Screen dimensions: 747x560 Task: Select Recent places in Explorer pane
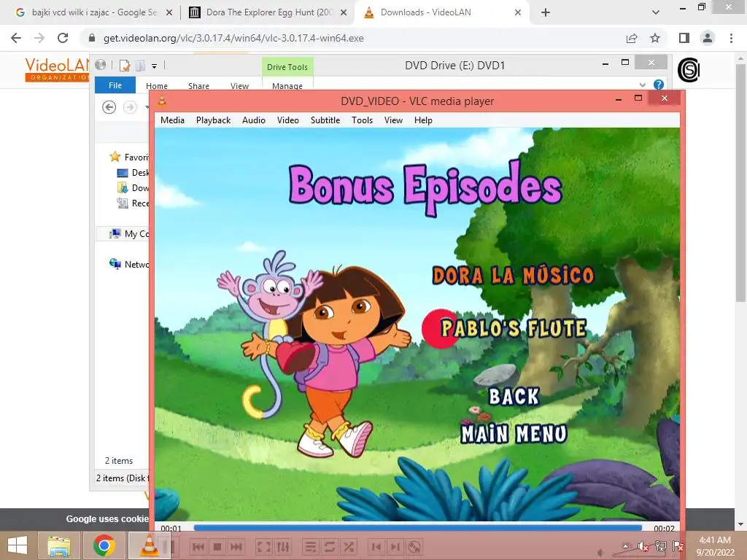pyautogui.click(x=133, y=203)
